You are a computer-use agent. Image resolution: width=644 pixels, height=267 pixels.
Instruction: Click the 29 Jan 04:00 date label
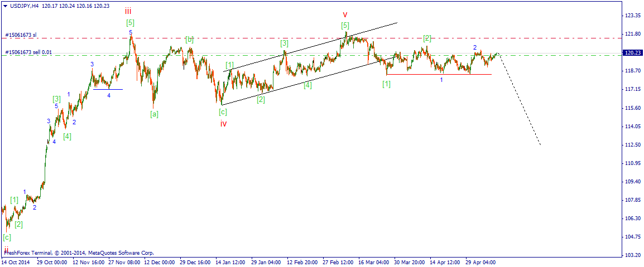coord(267,261)
